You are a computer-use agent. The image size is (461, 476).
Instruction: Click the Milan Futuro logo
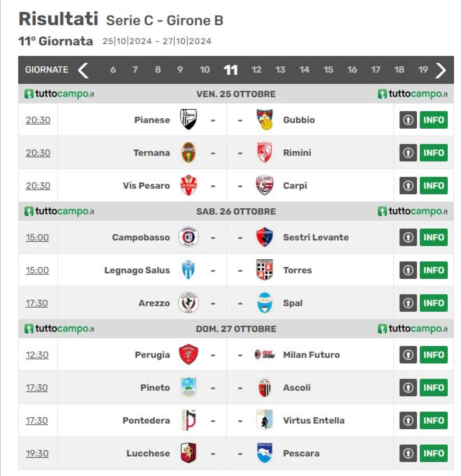click(265, 354)
